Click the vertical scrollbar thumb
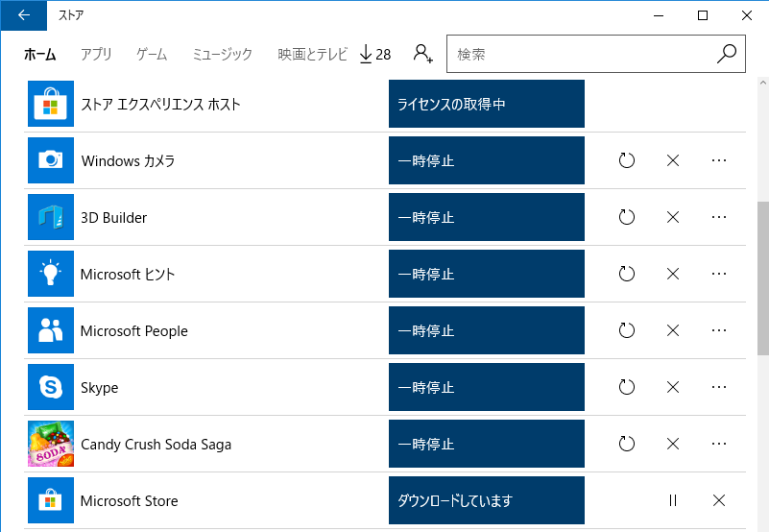This screenshot has height=532, width=769. [x=763, y=278]
